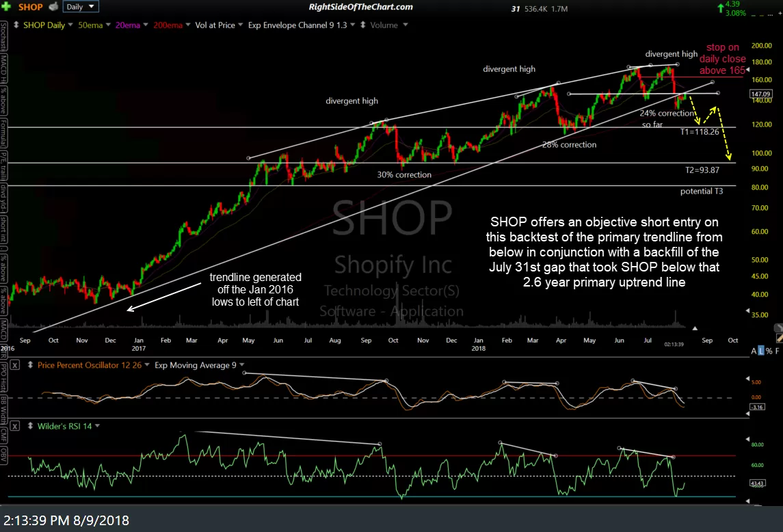Open the Stochastic side tab
This screenshot has height=532, width=783.
[3, 36]
